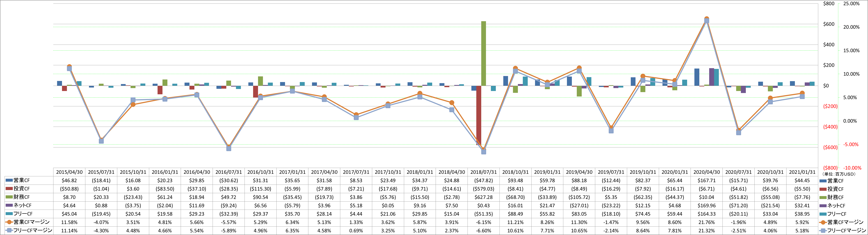Click the 15.00% secondary axis label
Image resolution: width=868 pixels, height=235 pixels.
pos(851,51)
